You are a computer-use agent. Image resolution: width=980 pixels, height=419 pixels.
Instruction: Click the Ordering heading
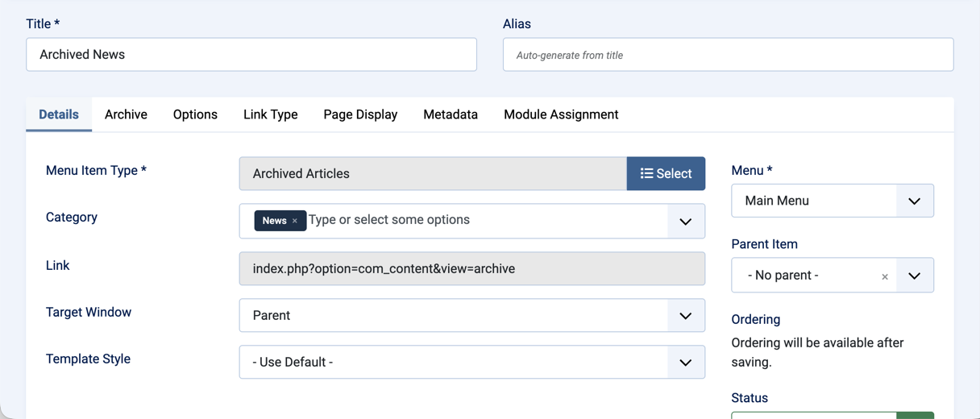click(756, 319)
